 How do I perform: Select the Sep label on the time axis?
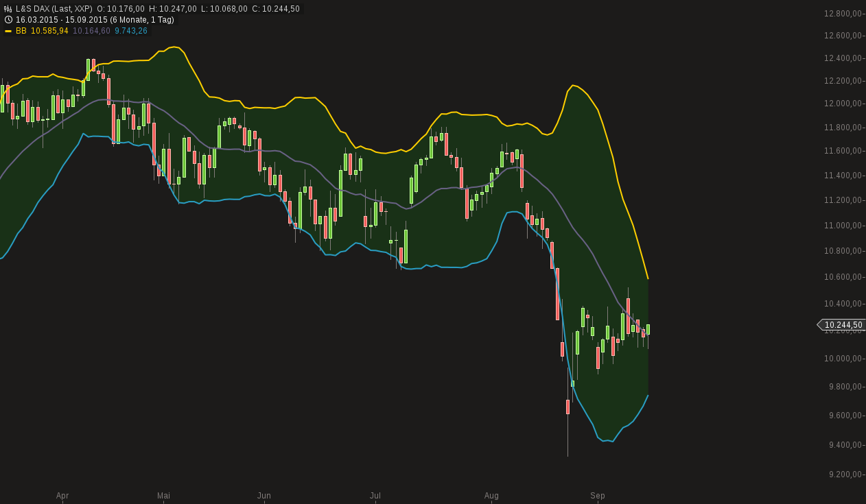pos(597,495)
